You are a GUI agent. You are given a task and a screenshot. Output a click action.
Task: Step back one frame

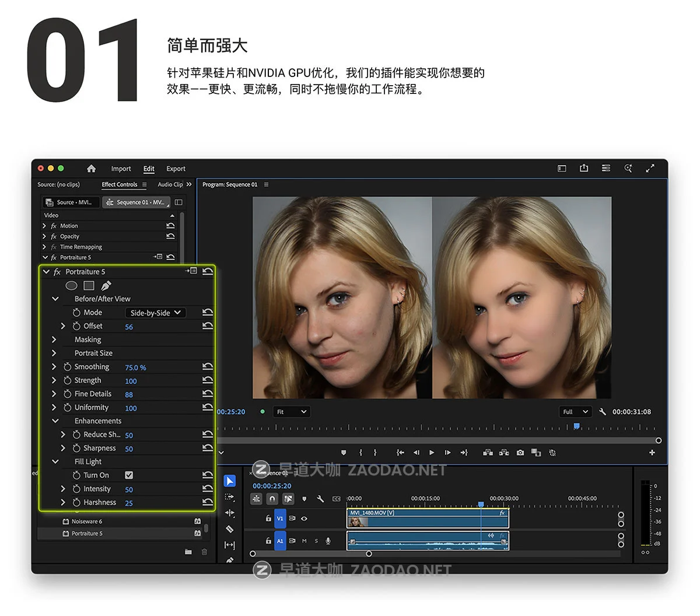tap(416, 453)
